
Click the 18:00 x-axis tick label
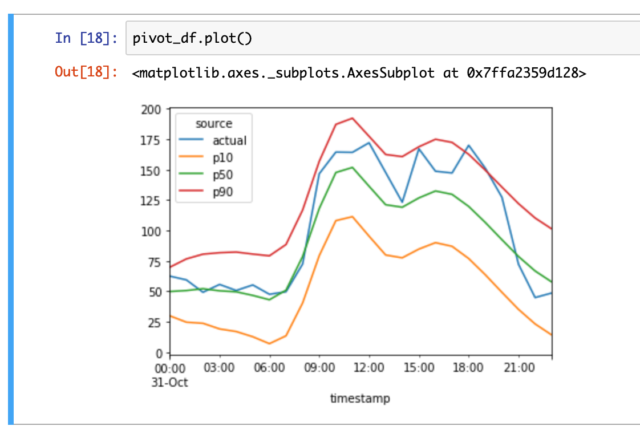coord(468,368)
